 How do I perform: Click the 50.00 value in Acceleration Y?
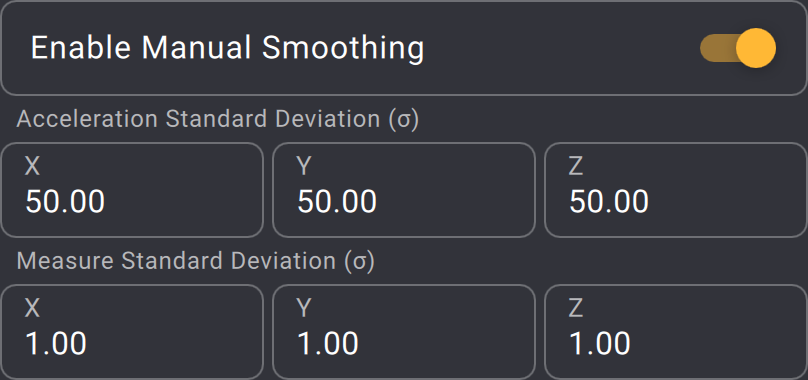coord(337,201)
